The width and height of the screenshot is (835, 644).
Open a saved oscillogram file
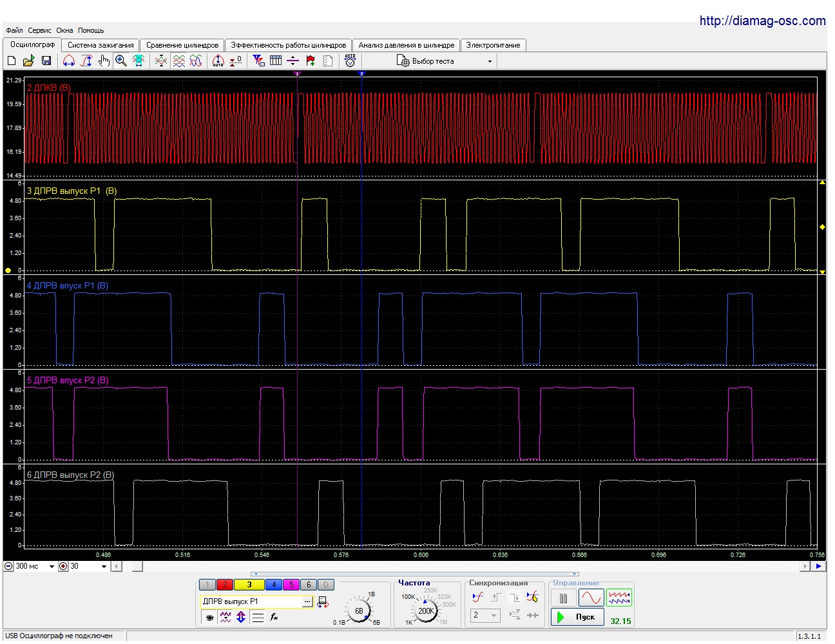tap(28, 61)
